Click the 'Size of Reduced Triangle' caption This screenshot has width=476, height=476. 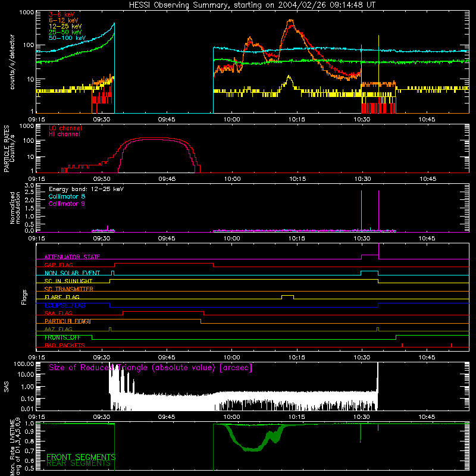click(x=151, y=368)
